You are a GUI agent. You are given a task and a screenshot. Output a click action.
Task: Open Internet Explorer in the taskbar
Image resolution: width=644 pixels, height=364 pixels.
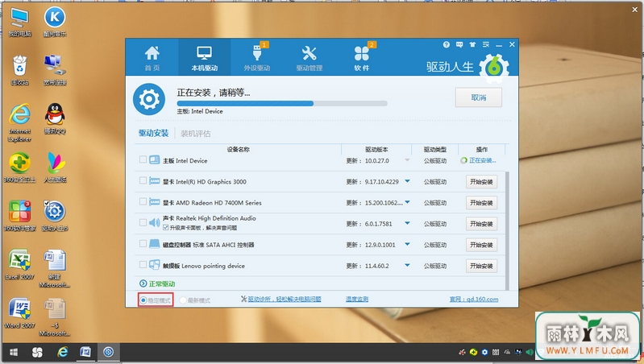pos(62,352)
